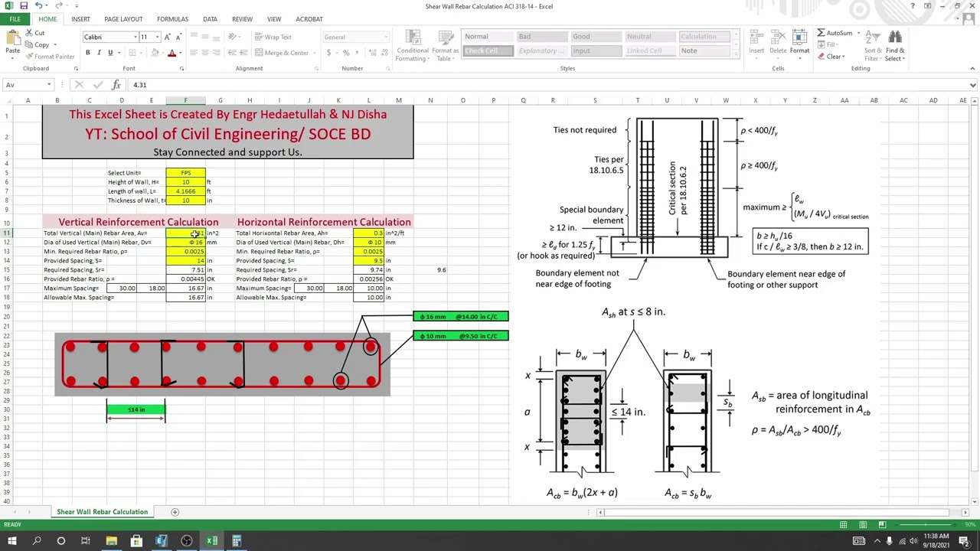Switch to the DATA tab
The width and height of the screenshot is (980, 551).
[210, 19]
